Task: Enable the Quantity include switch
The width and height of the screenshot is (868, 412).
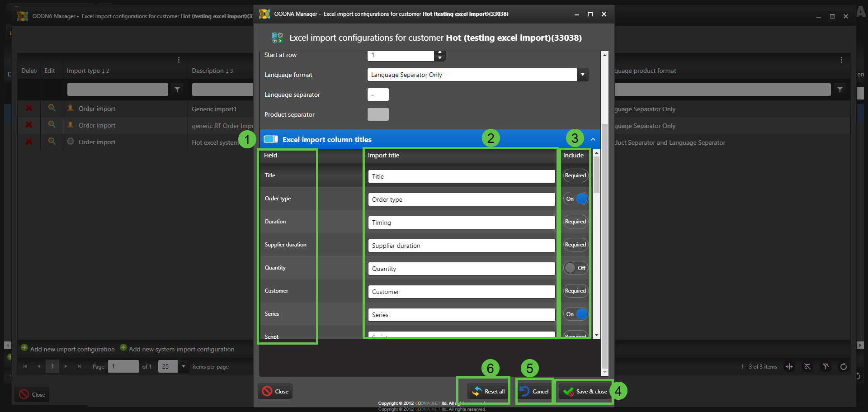Action: pos(576,268)
